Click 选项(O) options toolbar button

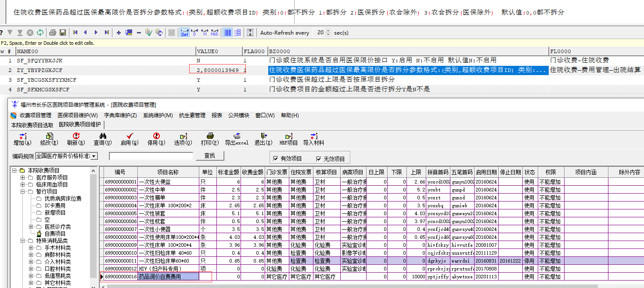click(x=183, y=139)
